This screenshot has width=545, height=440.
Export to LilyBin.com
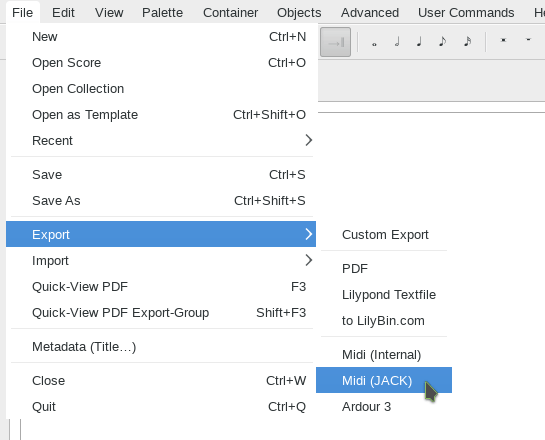tap(384, 321)
